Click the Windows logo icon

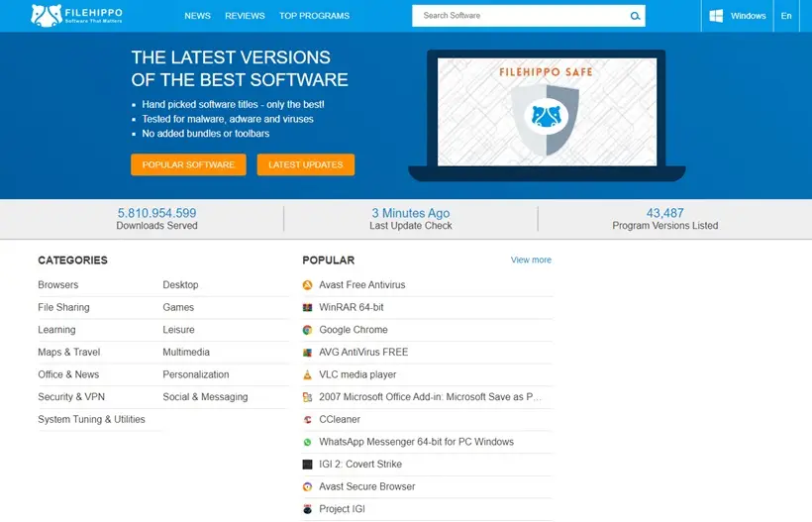716,16
